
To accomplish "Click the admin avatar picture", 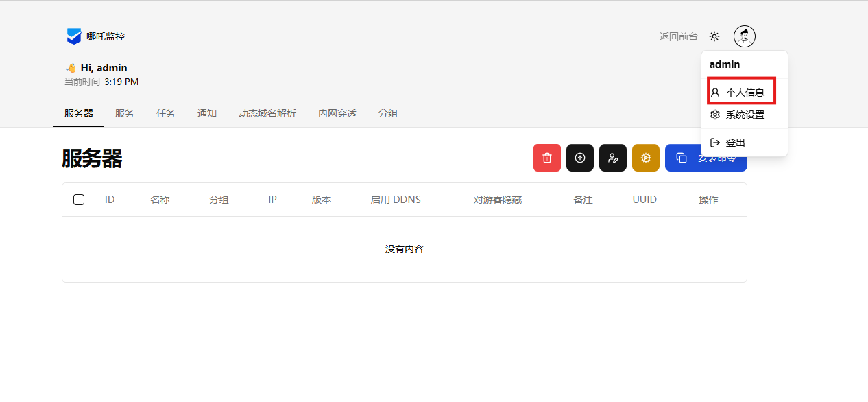I will [x=744, y=36].
